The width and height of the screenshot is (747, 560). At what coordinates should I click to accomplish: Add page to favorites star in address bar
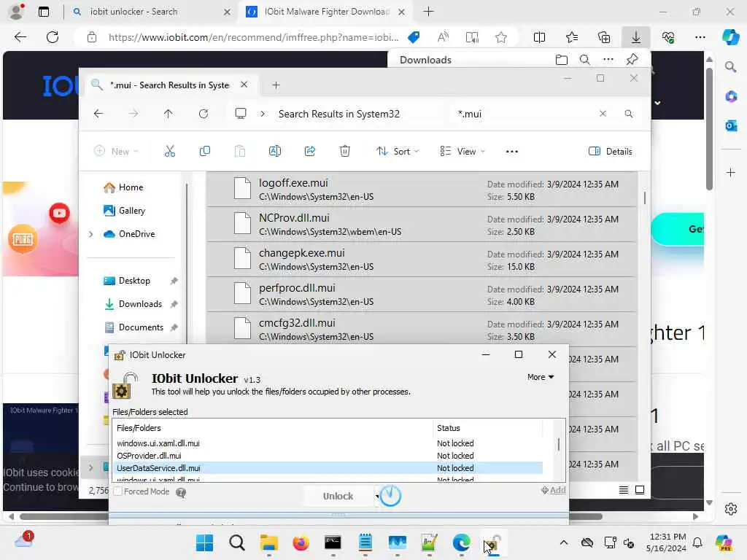point(500,37)
